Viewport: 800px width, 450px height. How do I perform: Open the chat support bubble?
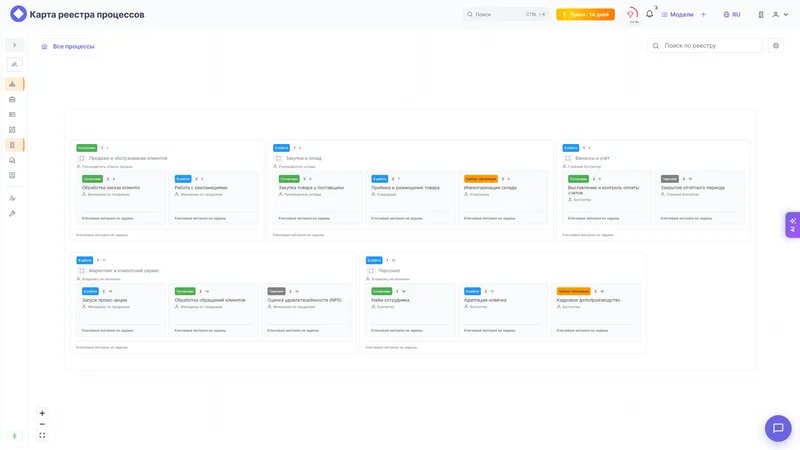778,428
